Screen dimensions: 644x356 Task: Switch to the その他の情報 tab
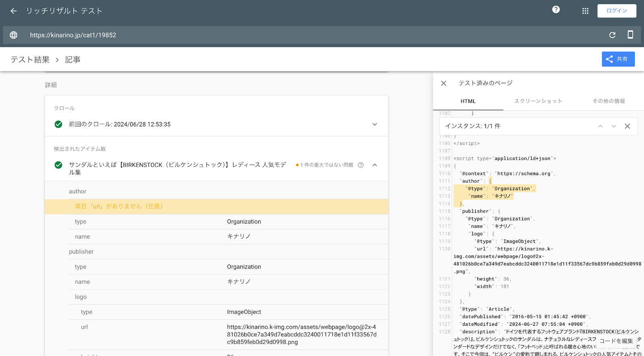click(x=609, y=101)
